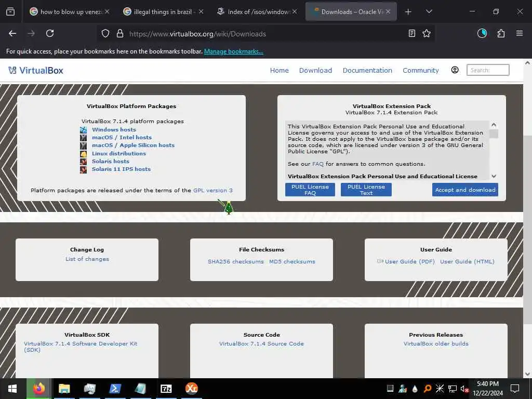Toggle reader view icon in address bar

[411, 33]
